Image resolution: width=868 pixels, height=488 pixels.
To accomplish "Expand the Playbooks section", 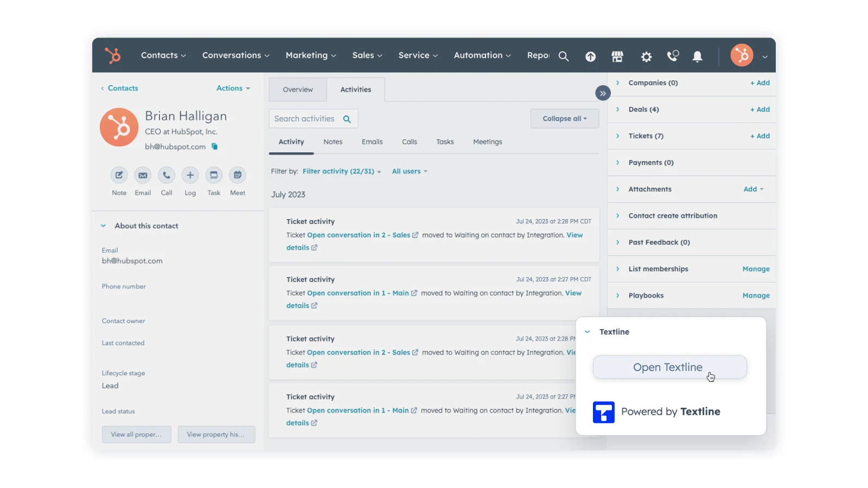I will tap(617, 296).
